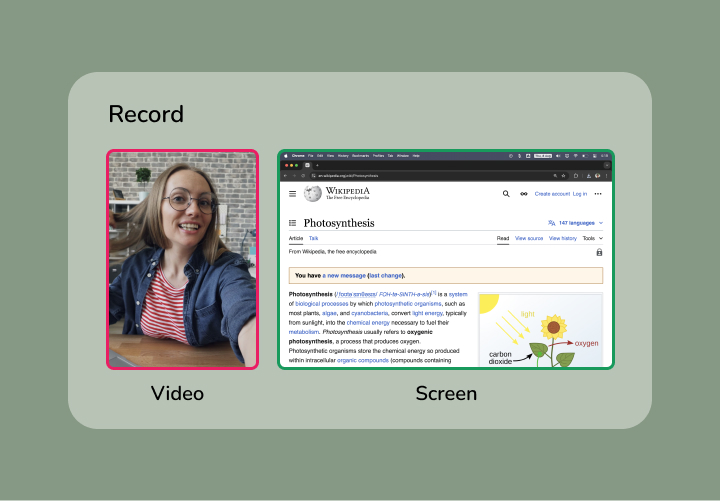The image size is (720, 501).
Task: Select the View history tab
Action: [x=563, y=239]
